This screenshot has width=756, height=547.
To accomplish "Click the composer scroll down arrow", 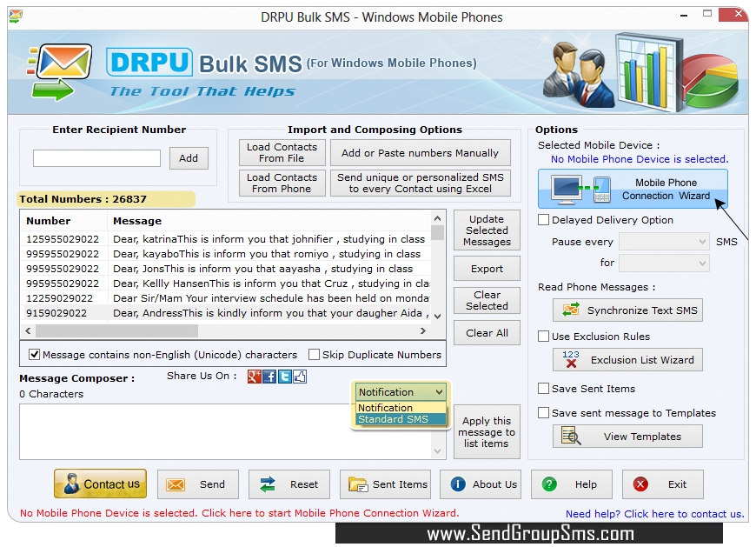I will coord(438,451).
